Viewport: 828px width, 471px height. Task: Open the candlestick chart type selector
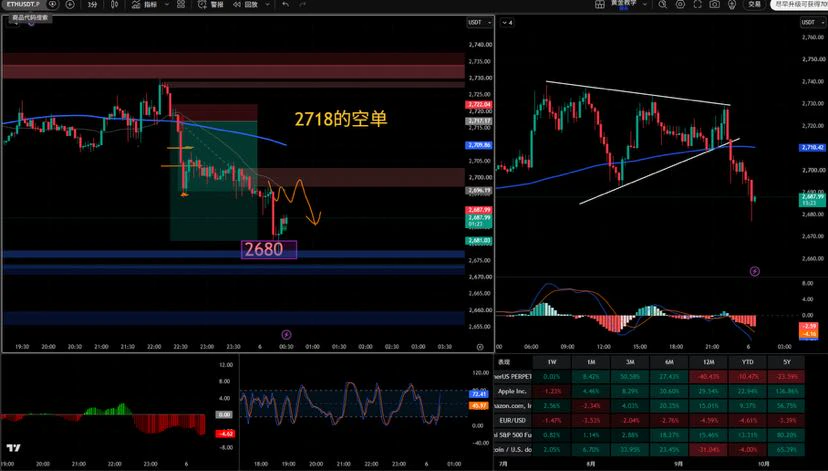(115, 4)
